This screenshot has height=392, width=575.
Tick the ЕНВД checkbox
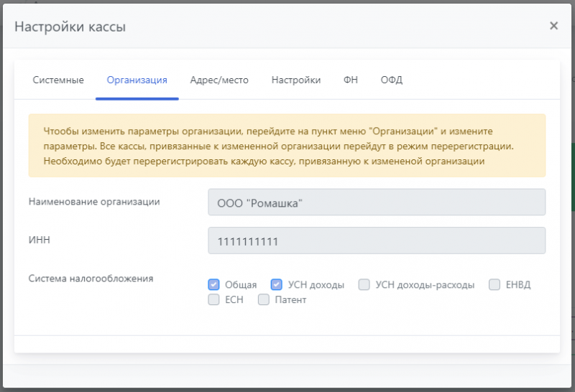[494, 284]
